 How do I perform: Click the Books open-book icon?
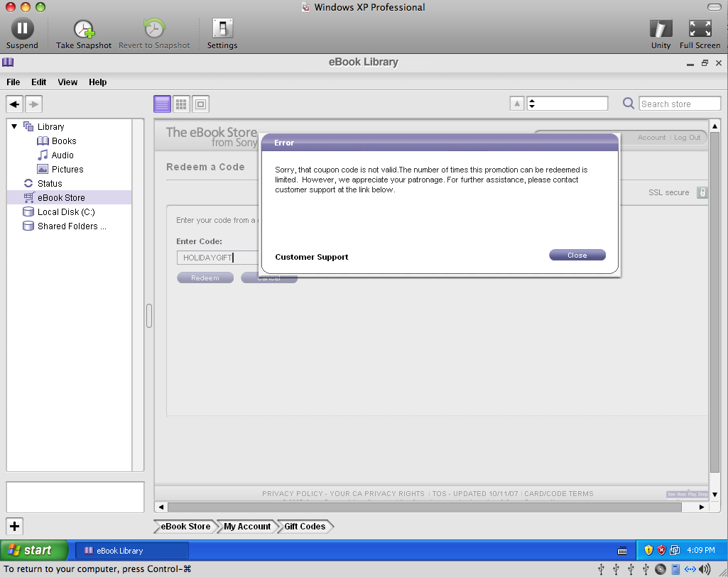(43, 141)
